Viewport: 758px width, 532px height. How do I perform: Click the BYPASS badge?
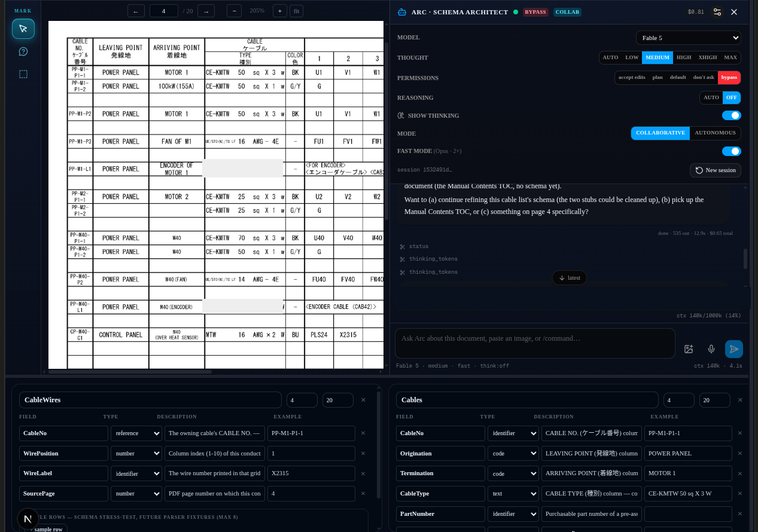[535, 12]
